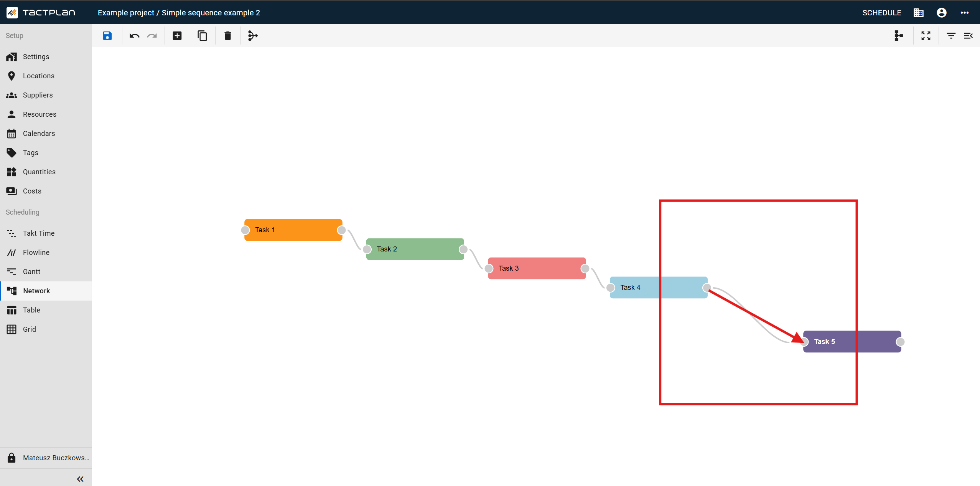Click Task 2 output connector dot
Image resolution: width=980 pixels, height=486 pixels.
pos(463,249)
